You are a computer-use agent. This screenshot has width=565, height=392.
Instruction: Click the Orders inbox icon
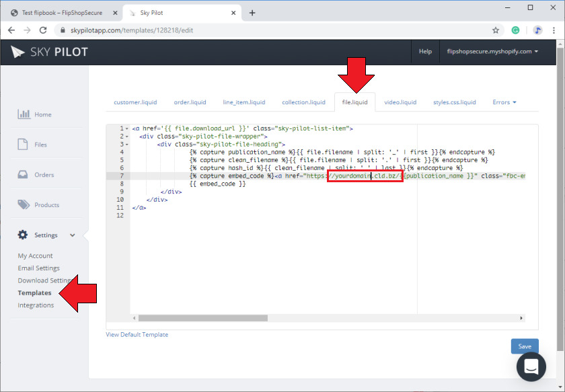23,174
